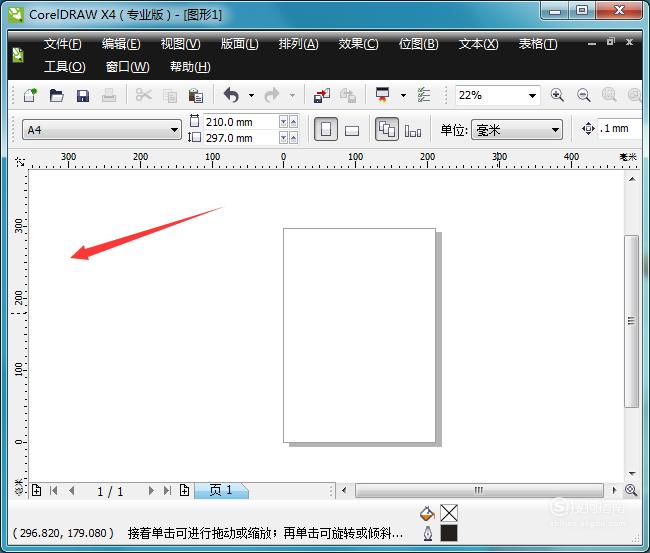
Task: Expand the undo history dropdown arrow
Action: pos(251,96)
